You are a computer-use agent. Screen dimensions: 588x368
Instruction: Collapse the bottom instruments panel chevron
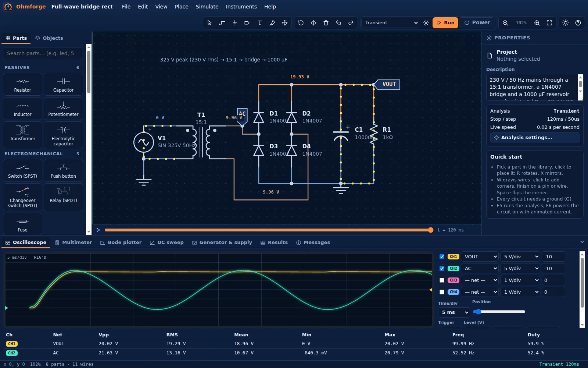coord(582,242)
